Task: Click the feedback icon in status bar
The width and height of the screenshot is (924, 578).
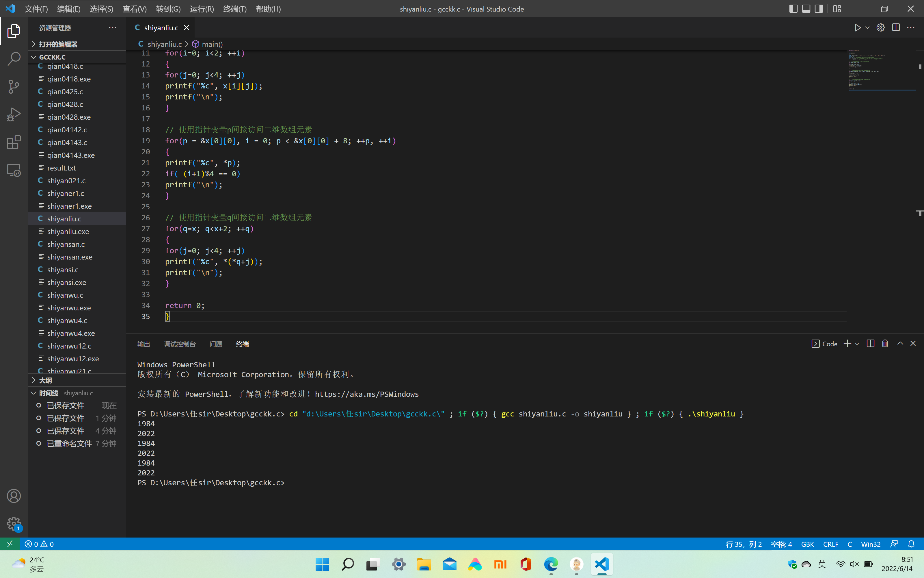Action: click(894, 544)
